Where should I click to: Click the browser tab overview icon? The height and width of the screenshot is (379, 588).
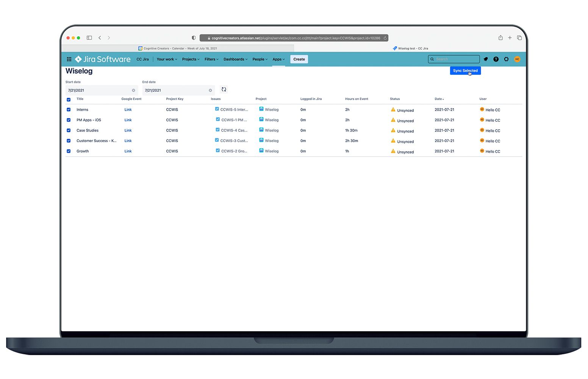click(519, 38)
